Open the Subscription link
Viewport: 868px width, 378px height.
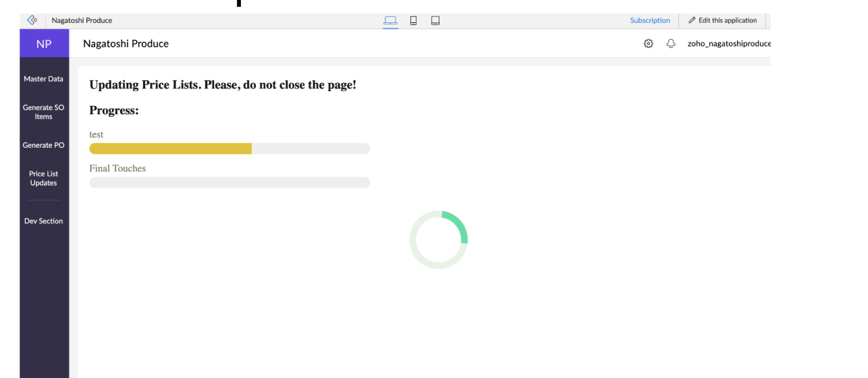pos(649,20)
